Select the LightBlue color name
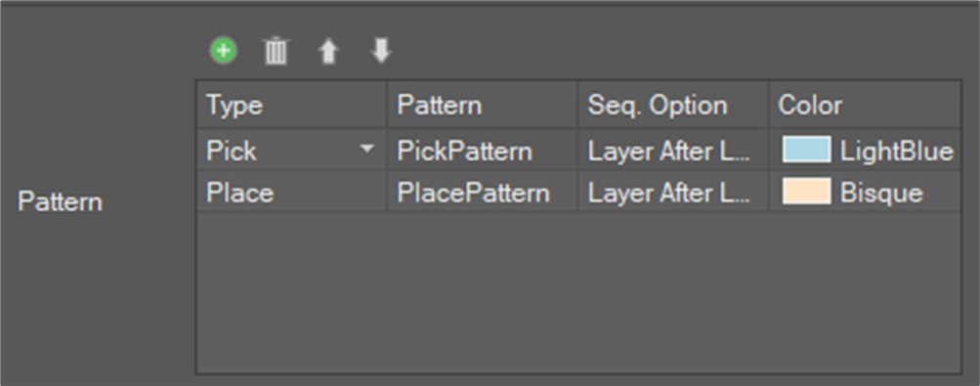Screen dimensions: 980x386 (x=896, y=151)
